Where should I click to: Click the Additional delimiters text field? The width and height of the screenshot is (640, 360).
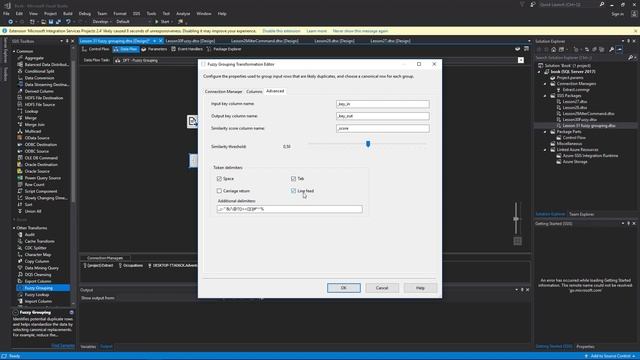289,209
